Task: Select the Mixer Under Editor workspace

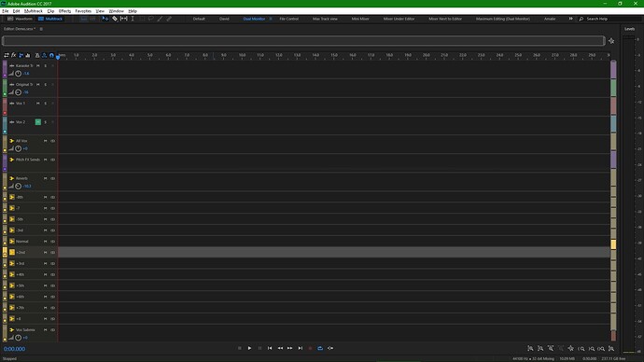Action: [399, 19]
